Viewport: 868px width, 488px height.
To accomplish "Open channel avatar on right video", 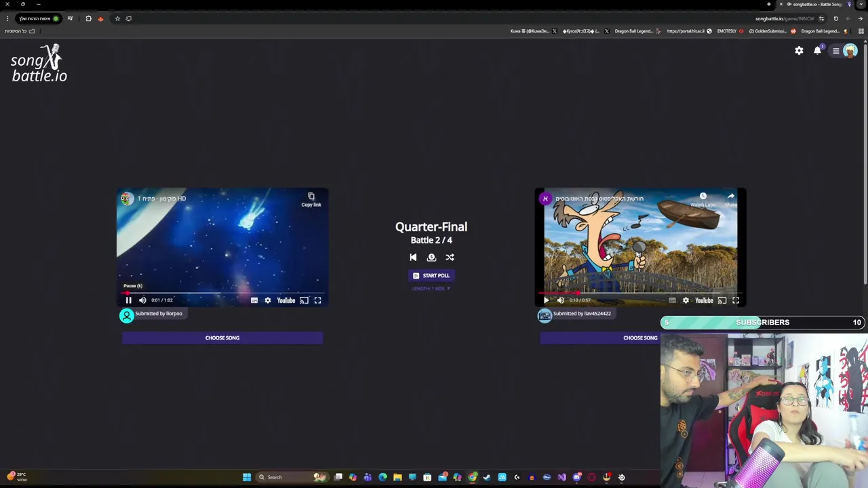I will pos(545,199).
